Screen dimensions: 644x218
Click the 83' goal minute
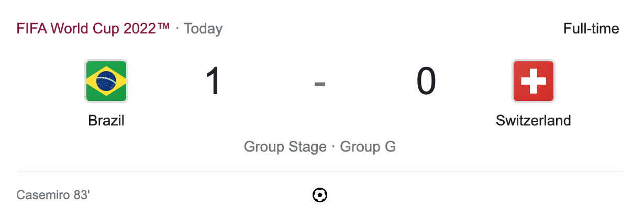[82, 196]
